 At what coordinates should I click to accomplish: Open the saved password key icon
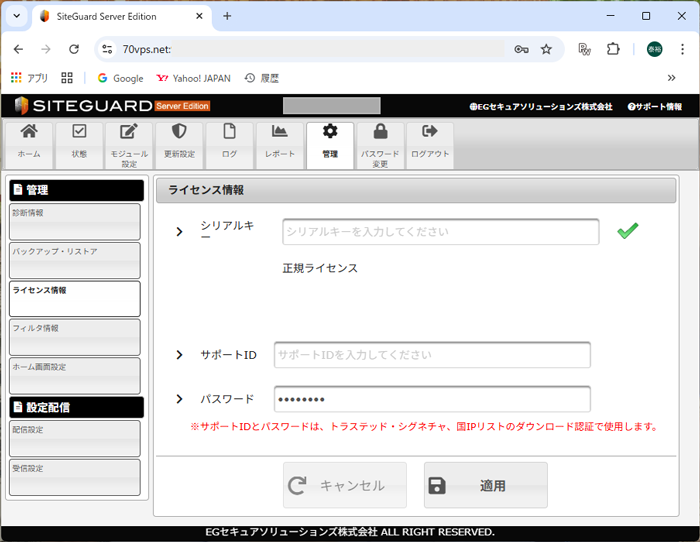click(x=521, y=49)
